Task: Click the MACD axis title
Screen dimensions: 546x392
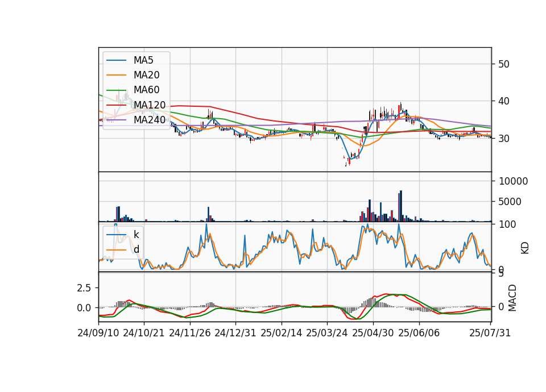Action: (512, 298)
